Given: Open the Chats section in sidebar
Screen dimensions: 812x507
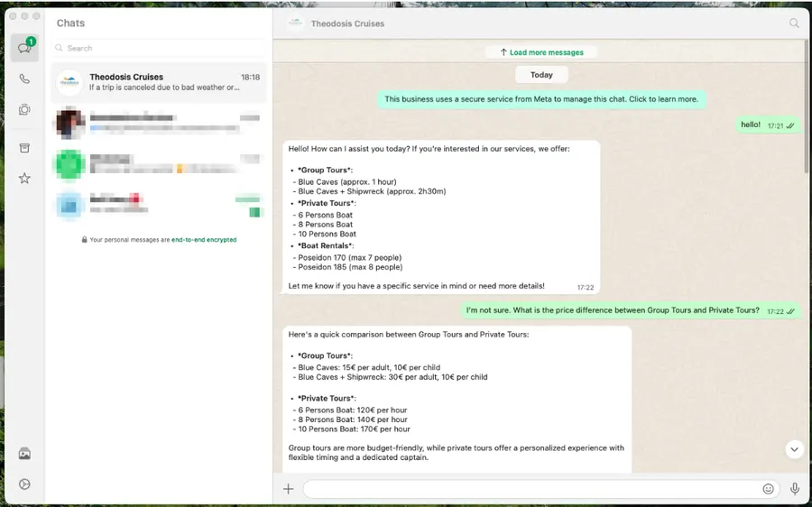Looking at the screenshot, I should pos(24,48).
